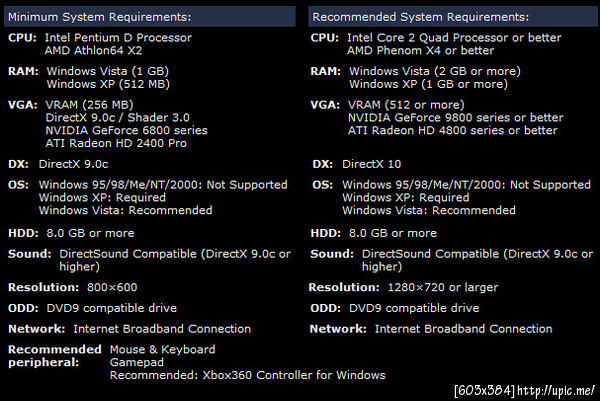The width and height of the screenshot is (600, 401).
Task: Select the AMD Phenom X4 or better line
Action: point(421,51)
